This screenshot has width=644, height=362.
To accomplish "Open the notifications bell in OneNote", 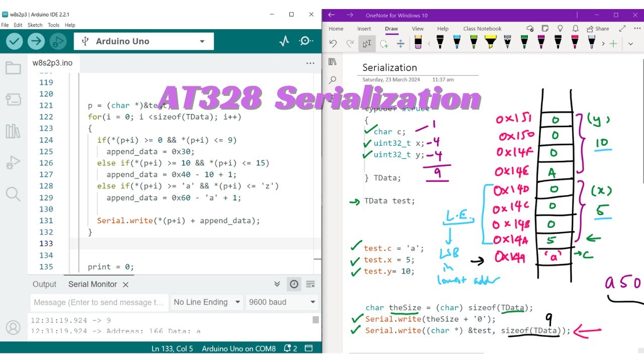I will (x=575, y=29).
